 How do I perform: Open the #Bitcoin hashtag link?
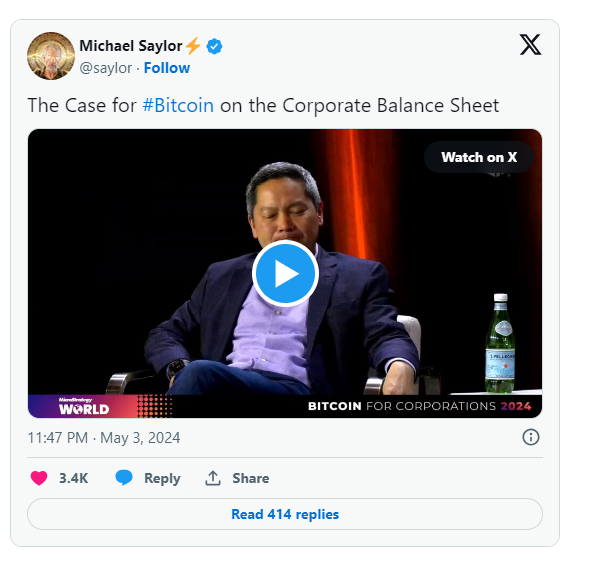pyautogui.click(x=178, y=105)
